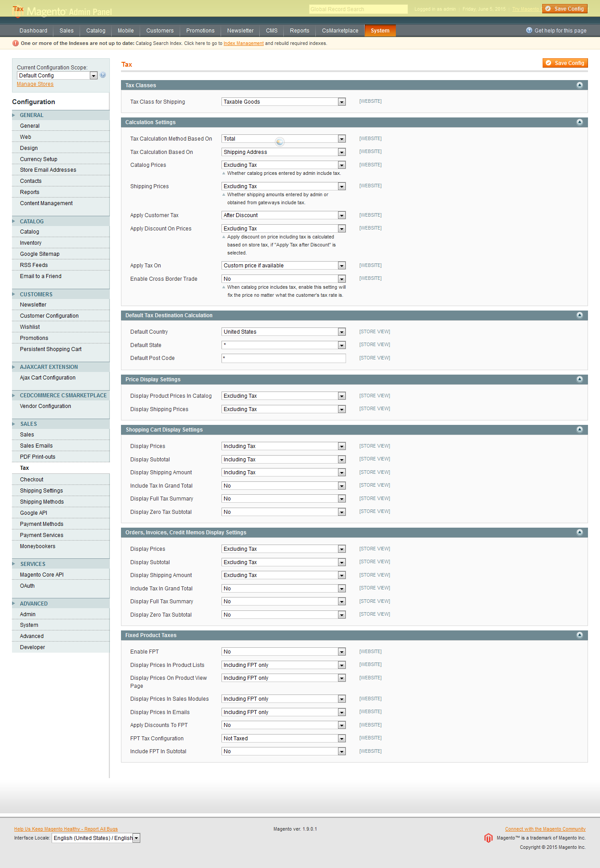Collapse Fixed Product Taxes via its arrow icon
The height and width of the screenshot is (868, 600).
pos(580,635)
